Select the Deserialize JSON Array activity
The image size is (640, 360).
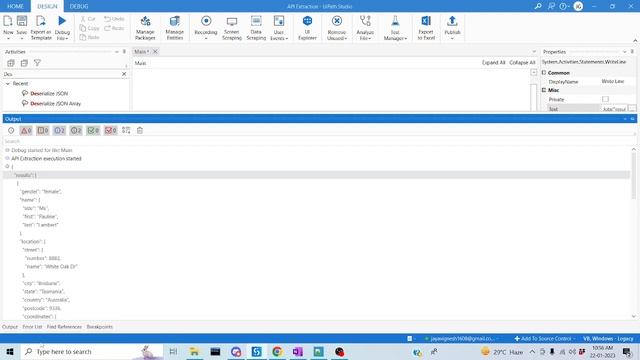point(56,104)
